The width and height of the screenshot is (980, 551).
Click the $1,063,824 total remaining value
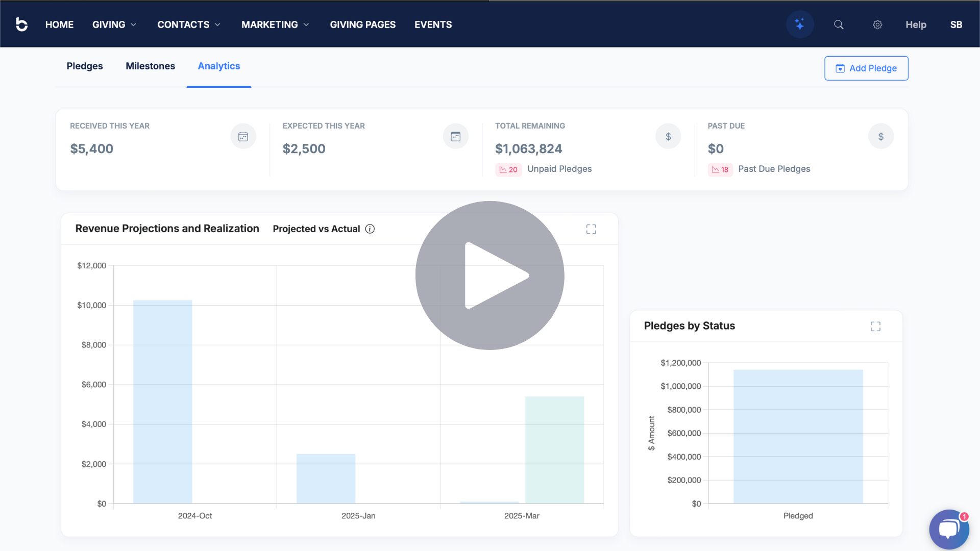tap(528, 148)
